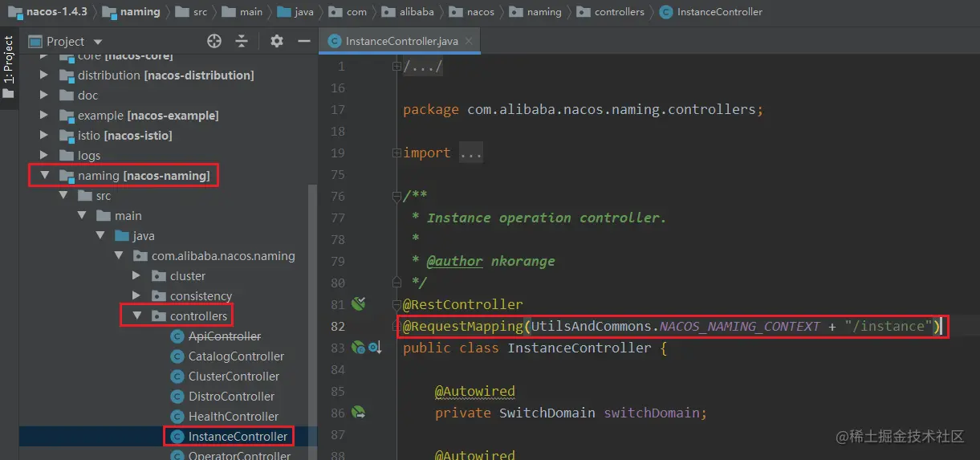
Task: Click the package declaration line 17
Action: [583, 110]
